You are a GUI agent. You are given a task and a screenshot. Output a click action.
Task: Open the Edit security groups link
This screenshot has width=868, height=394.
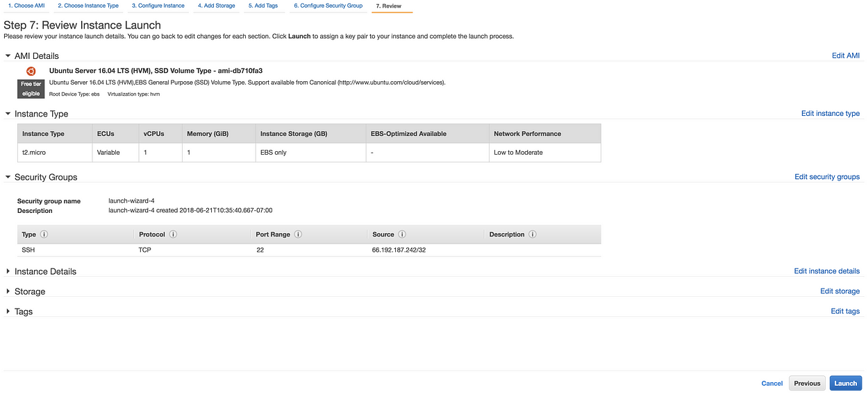827,177
